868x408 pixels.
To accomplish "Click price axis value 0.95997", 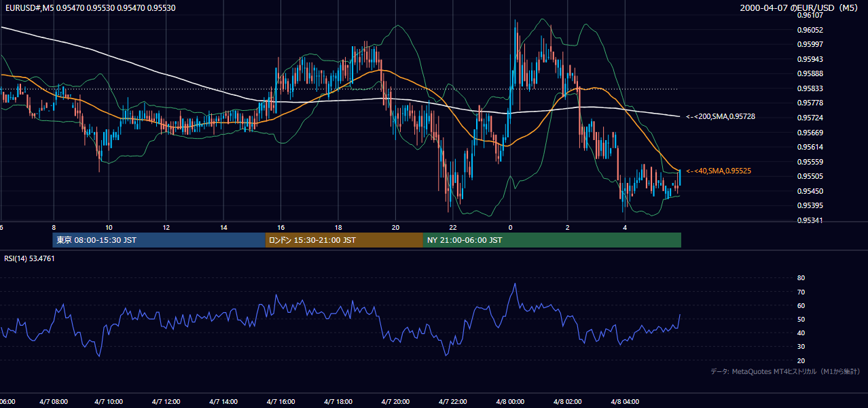I will point(810,45).
